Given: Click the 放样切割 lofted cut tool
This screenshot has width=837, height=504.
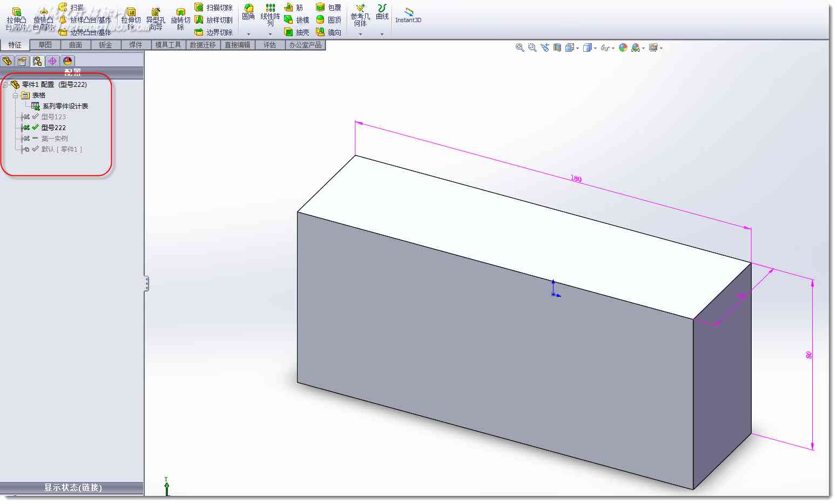Looking at the screenshot, I should pos(214,20).
